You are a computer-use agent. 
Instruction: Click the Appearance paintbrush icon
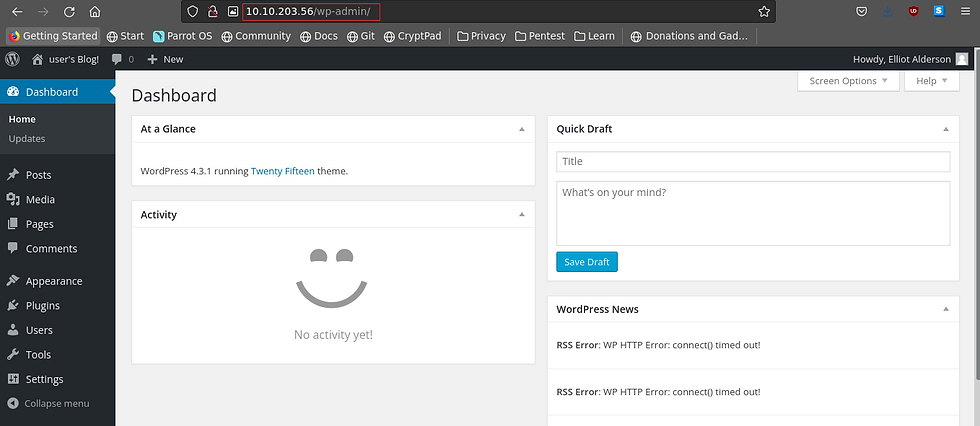pos(12,281)
